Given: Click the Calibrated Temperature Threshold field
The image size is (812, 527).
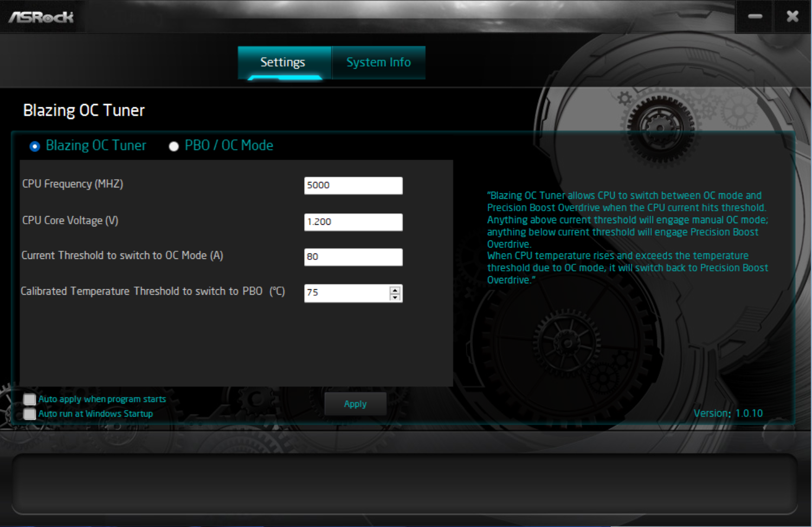Looking at the screenshot, I should pos(347,293).
